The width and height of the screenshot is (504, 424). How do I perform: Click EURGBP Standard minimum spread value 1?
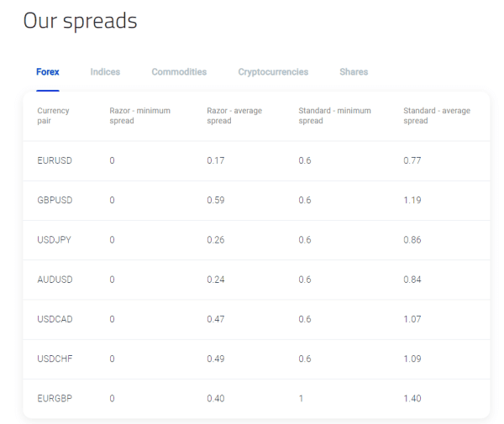tap(301, 398)
